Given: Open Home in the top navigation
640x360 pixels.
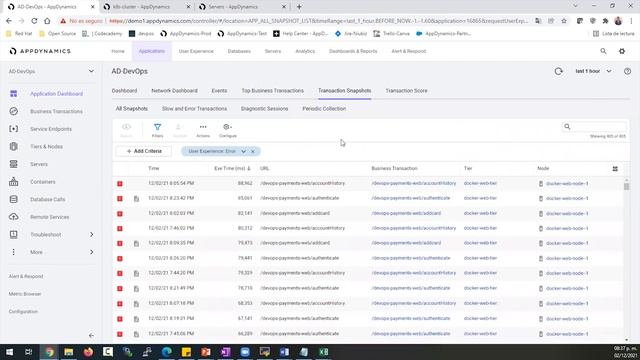Looking at the screenshot, I should pyautogui.click(x=118, y=51).
